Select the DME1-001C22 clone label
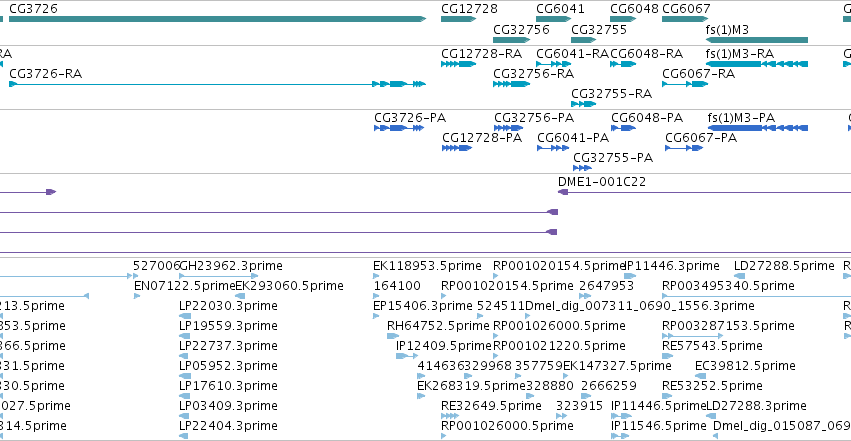This screenshot has width=851, height=441. (602, 182)
